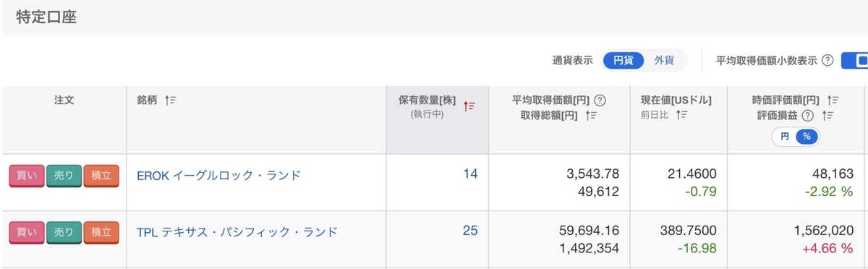Open TPL テキサス・パシフィック・ランド link
Image resolution: width=868 pixels, height=269 pixels.
point(237,232)
